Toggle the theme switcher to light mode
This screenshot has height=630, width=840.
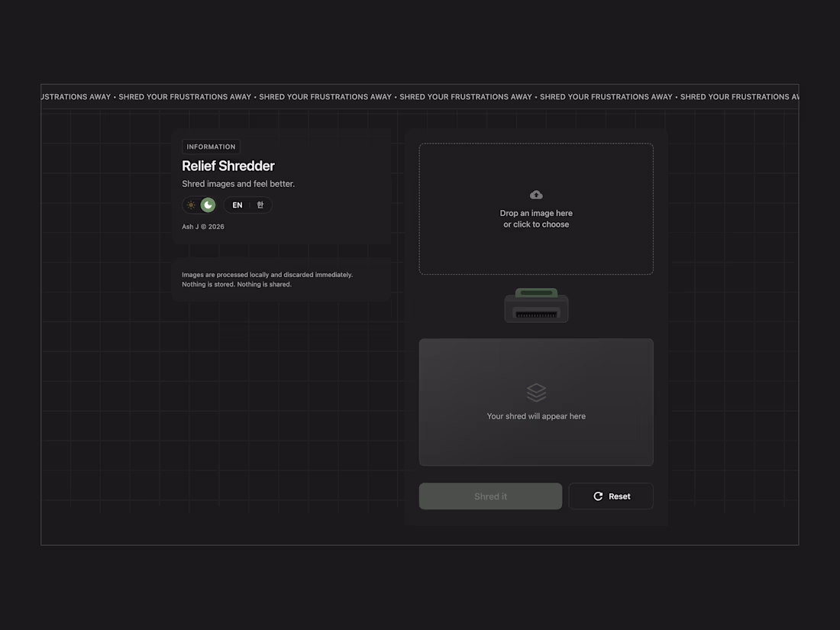point(190,205)
